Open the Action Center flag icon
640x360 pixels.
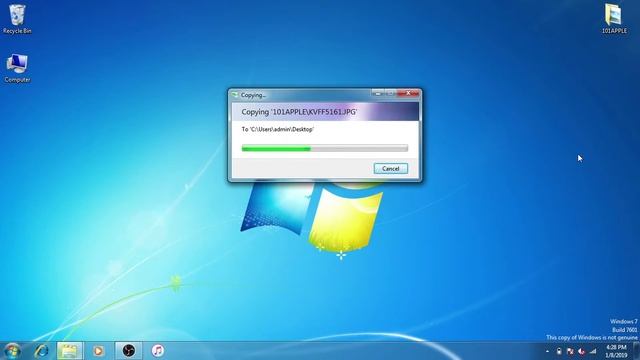570,351
